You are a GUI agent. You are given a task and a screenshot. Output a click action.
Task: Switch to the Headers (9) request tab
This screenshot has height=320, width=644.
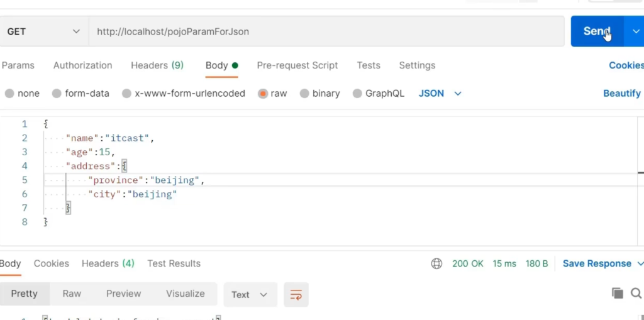pyautogui.click(x=157, y=65)
